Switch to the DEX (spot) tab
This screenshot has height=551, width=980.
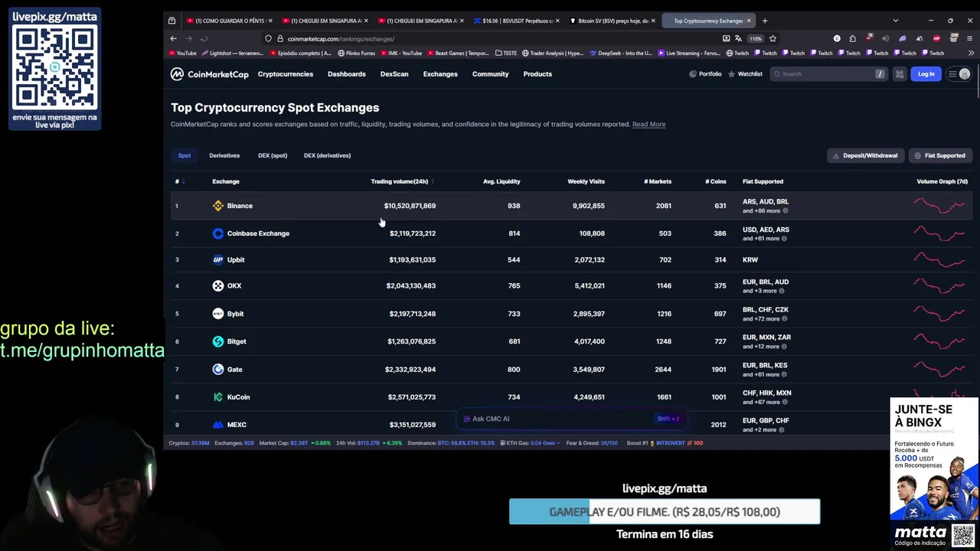(273, 155)
